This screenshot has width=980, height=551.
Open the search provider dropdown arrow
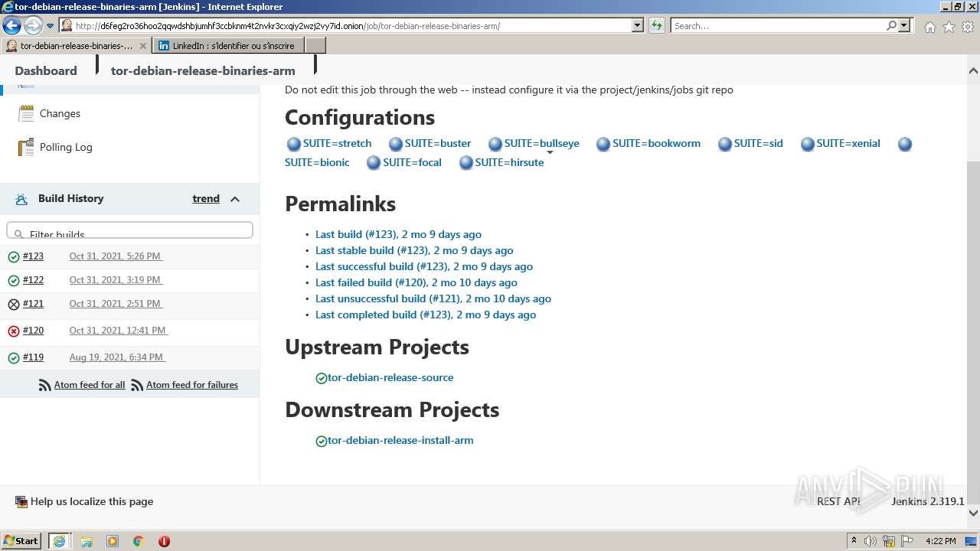tap(904, 26)
